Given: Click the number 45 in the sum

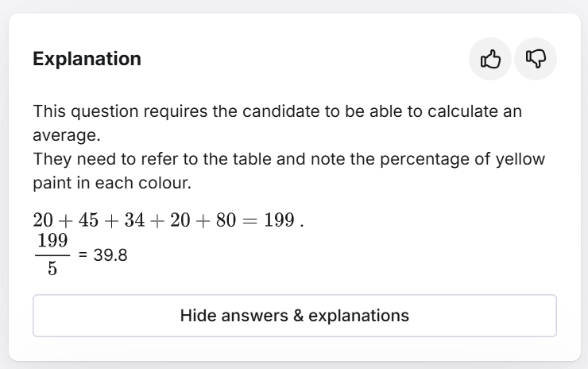Looking at the screenshot, I should click(x=88, y=219).
